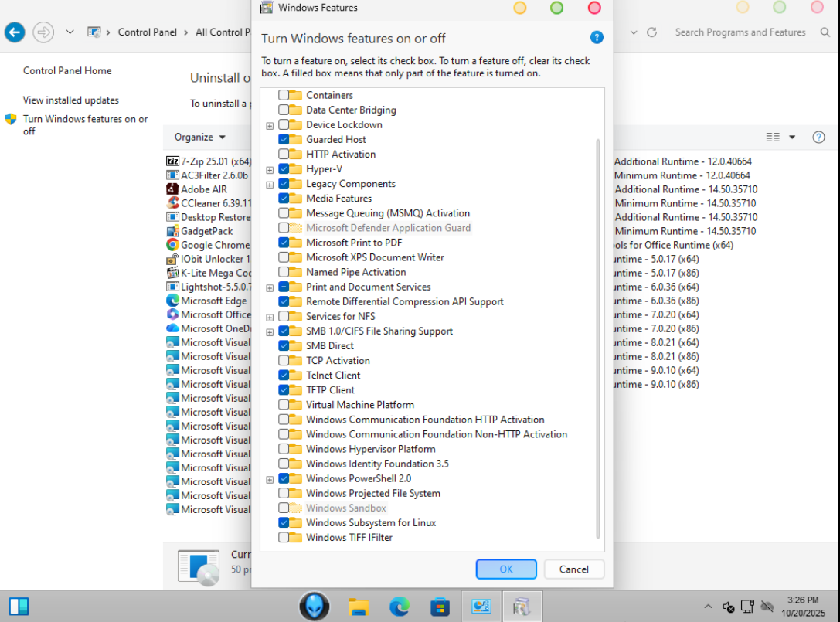Click the Control Panel taskbar icon
Screen dimensions: 840x622
click(x=481, y=607)
